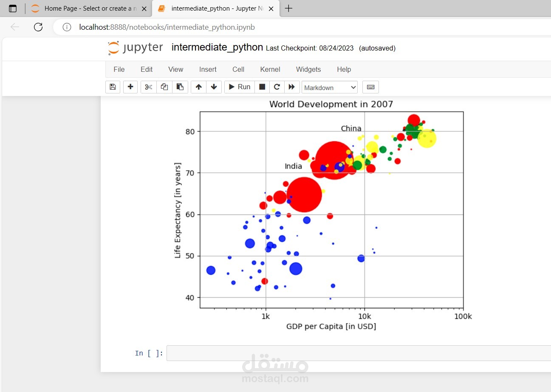Rename the notebook title intermediate_python
Screen dimensions: 551x392
[x=217, y=48]
